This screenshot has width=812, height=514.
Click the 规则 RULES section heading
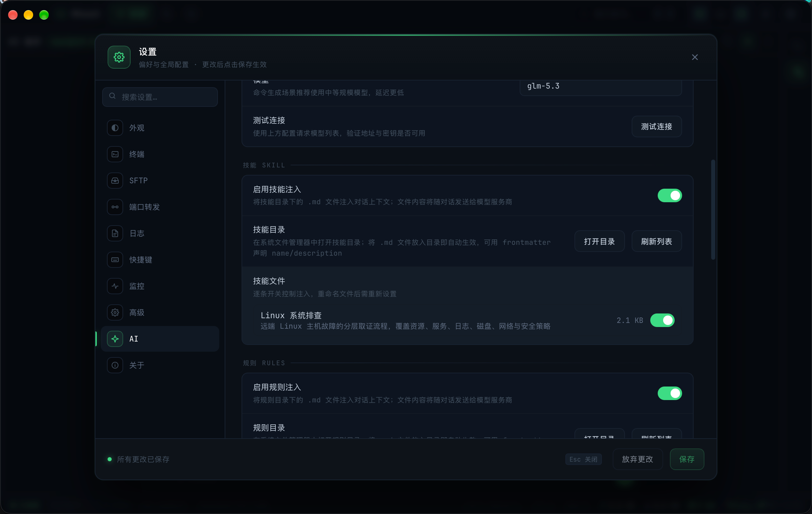264,363
